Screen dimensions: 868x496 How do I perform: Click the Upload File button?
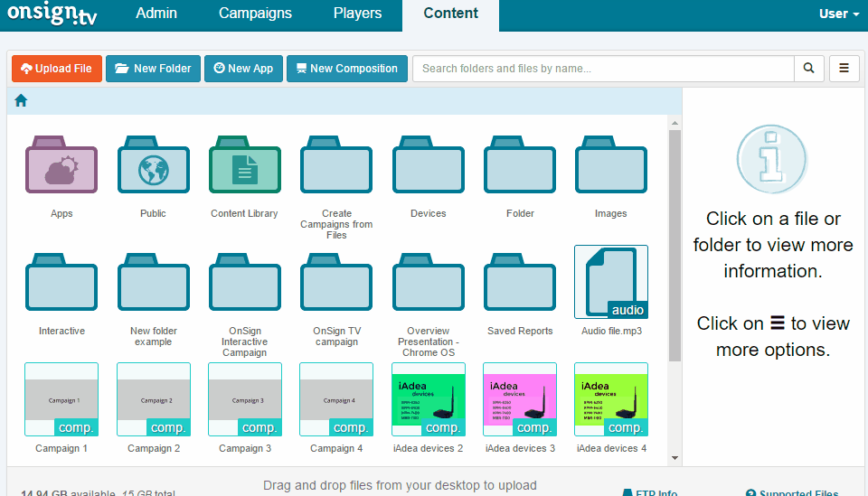(57, 69)
